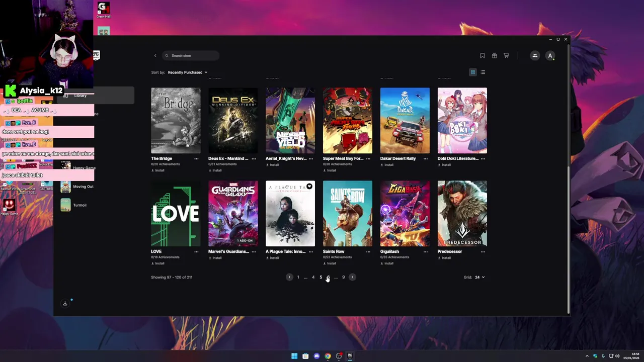Open GigaBash cover art
Screen dimensions: 644x362
[405, 214]
